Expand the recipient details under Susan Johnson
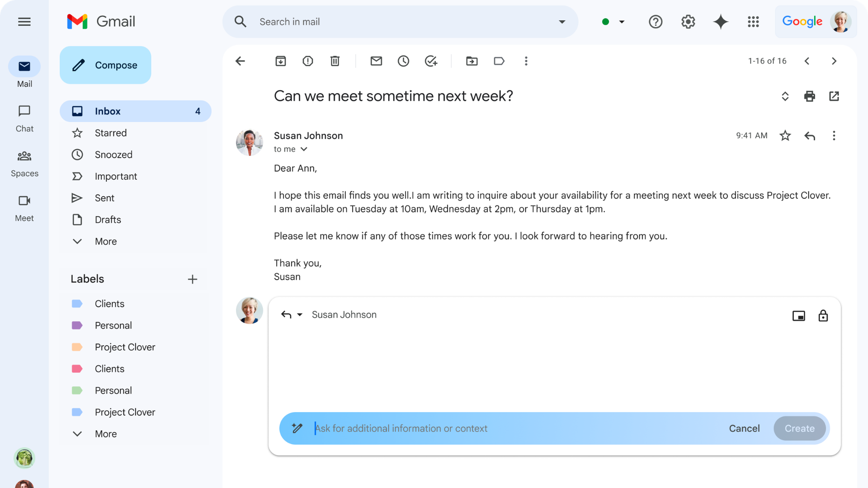Viewport: 868px width, 488px height. pos(304,149)
